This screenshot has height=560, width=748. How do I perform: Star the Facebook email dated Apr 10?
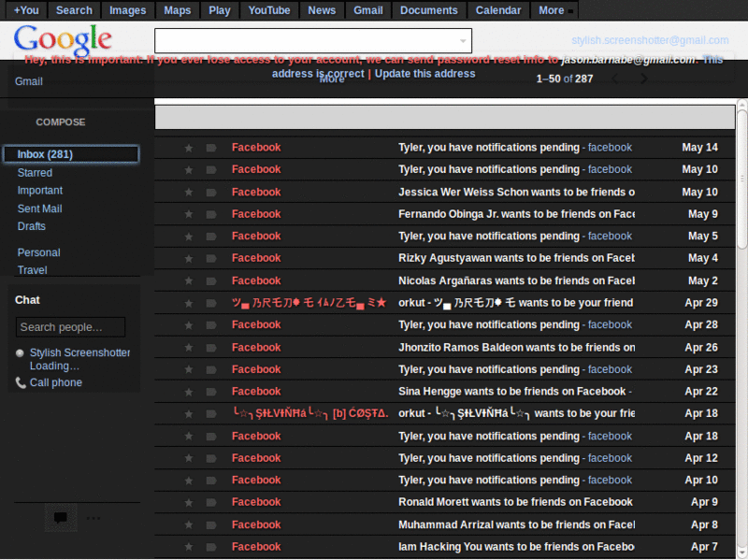[189, 481]
